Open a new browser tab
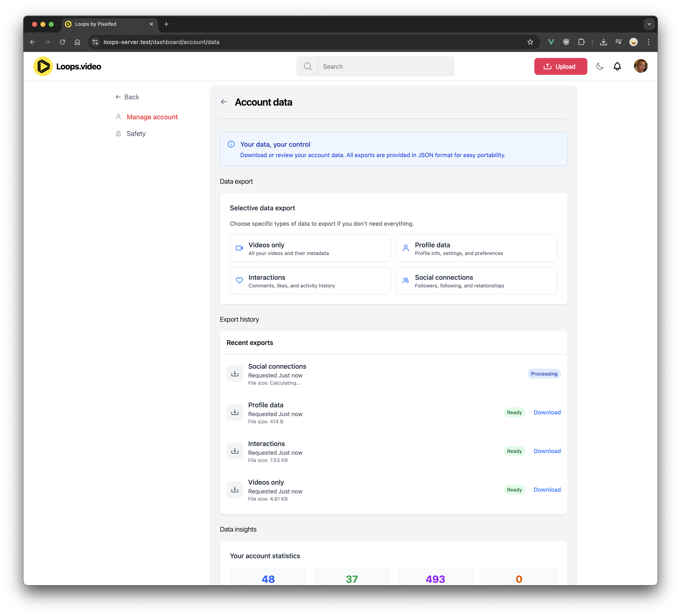This screenshot has width=681, height=616. [166, 24]
